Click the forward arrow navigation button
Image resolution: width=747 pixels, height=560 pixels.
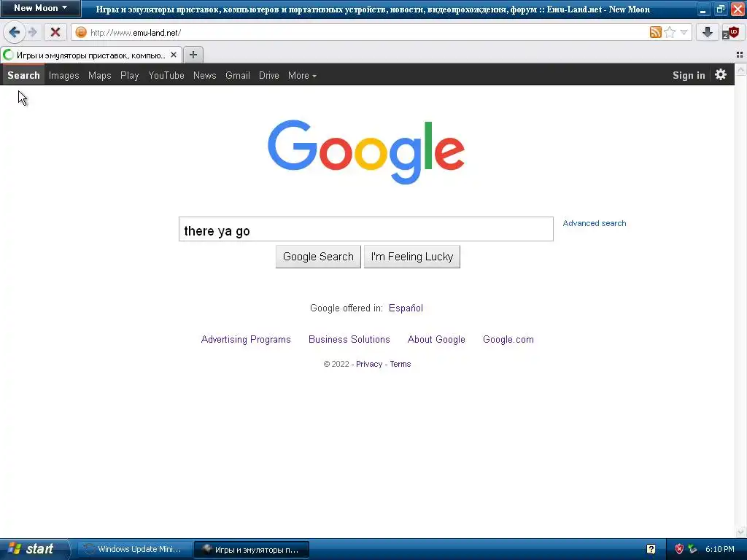click(32, 32)
